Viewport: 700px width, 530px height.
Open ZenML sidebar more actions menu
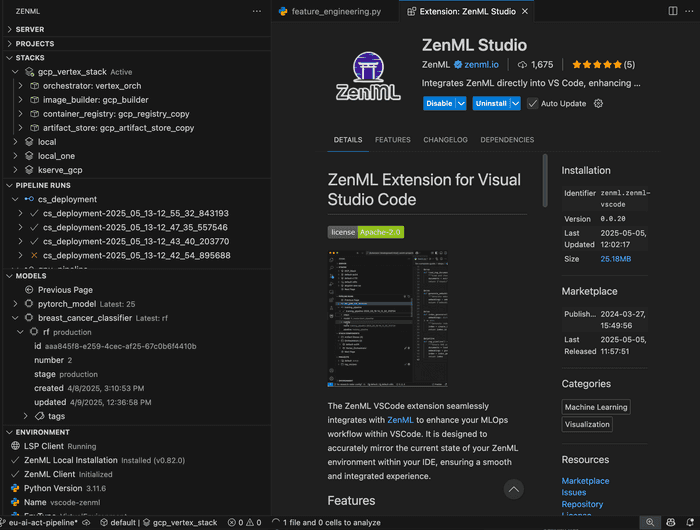tap(257, 11)
